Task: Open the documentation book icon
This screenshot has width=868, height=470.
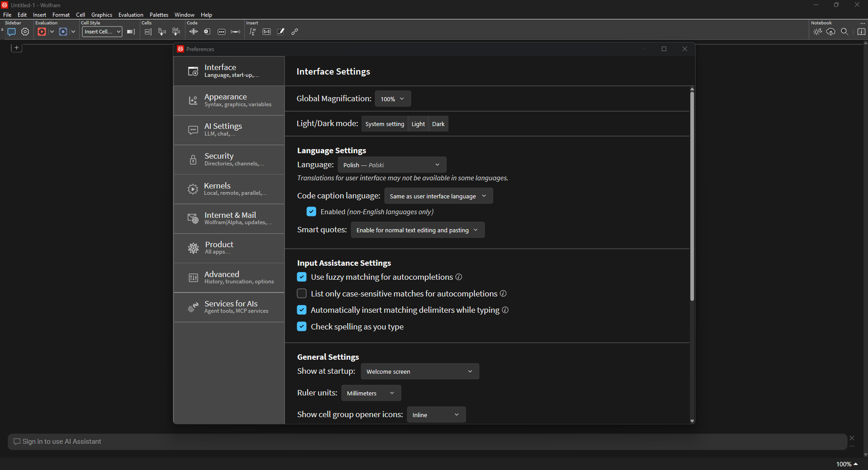Action: (x=861, y=32)
